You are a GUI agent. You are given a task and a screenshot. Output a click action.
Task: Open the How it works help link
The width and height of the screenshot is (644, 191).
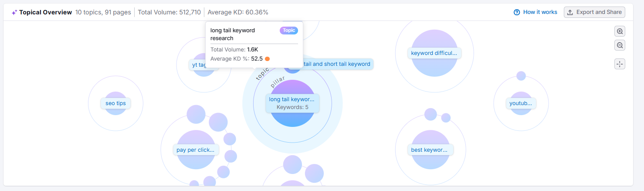pos(536,12)
